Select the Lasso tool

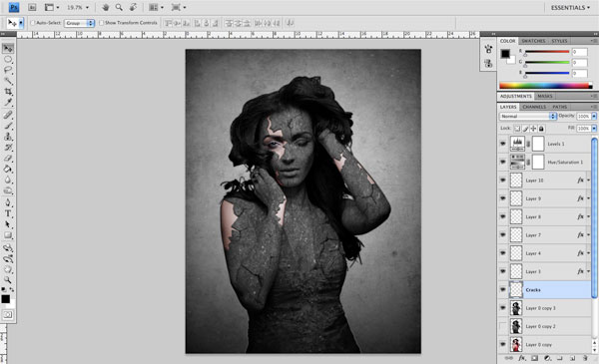[x=8, y=70]
